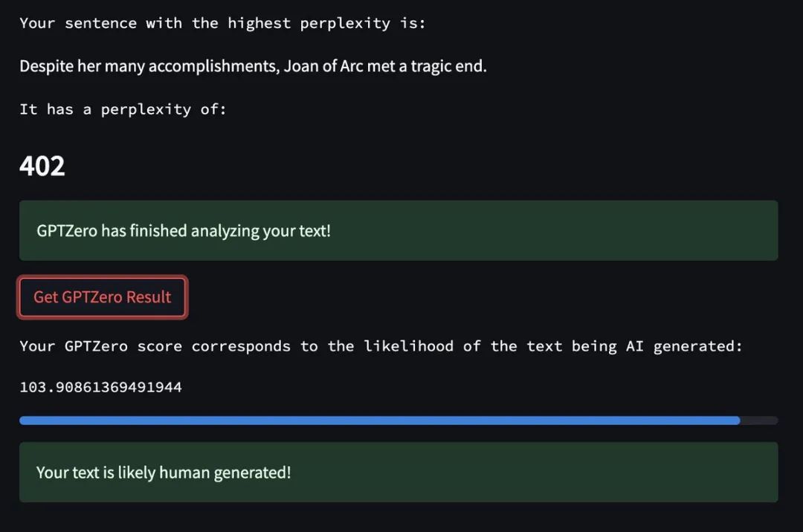Click the phrase 'highest perplexity' in top line

(309, 24)
